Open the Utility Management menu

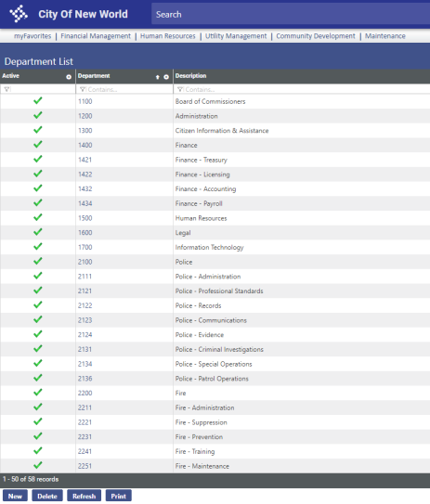[236, 36]
